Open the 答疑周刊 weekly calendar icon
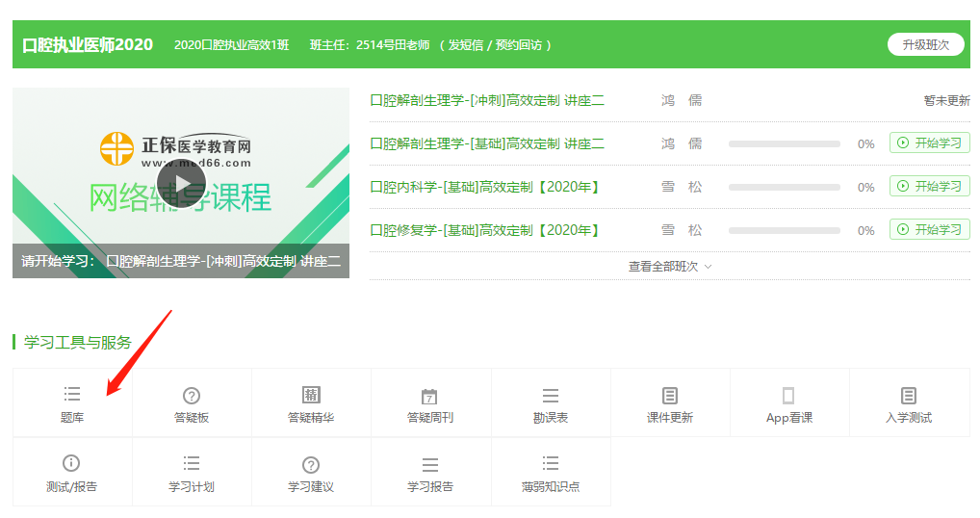 click(x=430, y=397)
